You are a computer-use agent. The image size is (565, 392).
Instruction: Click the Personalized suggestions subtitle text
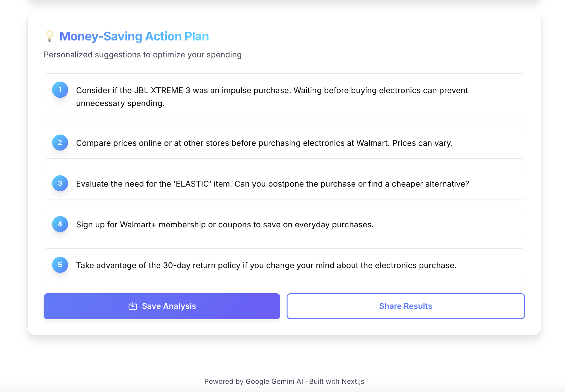click(143, 55)
